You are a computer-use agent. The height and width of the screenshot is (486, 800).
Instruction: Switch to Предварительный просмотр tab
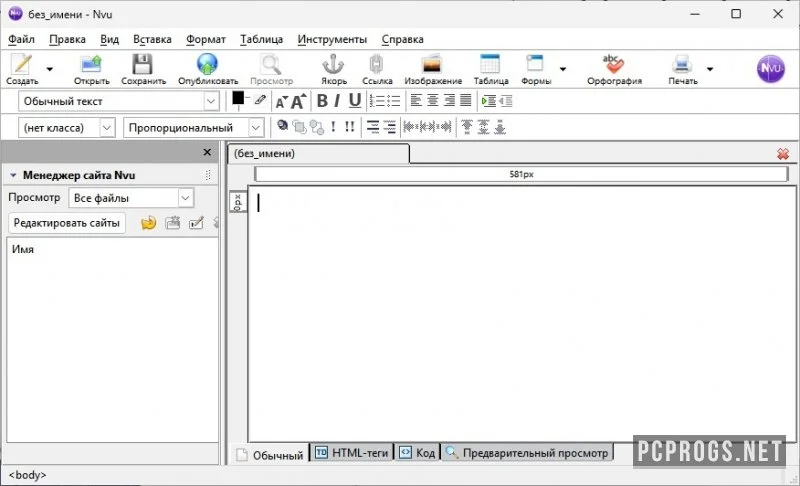[x=527, y=452]
